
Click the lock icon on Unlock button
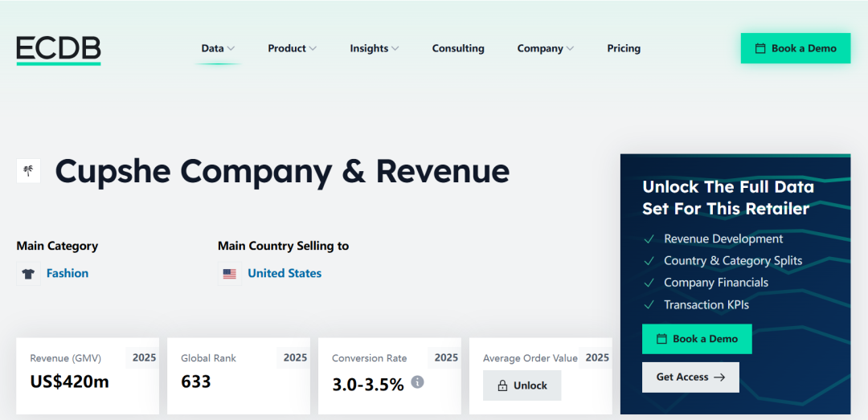(x=502, y=385)
